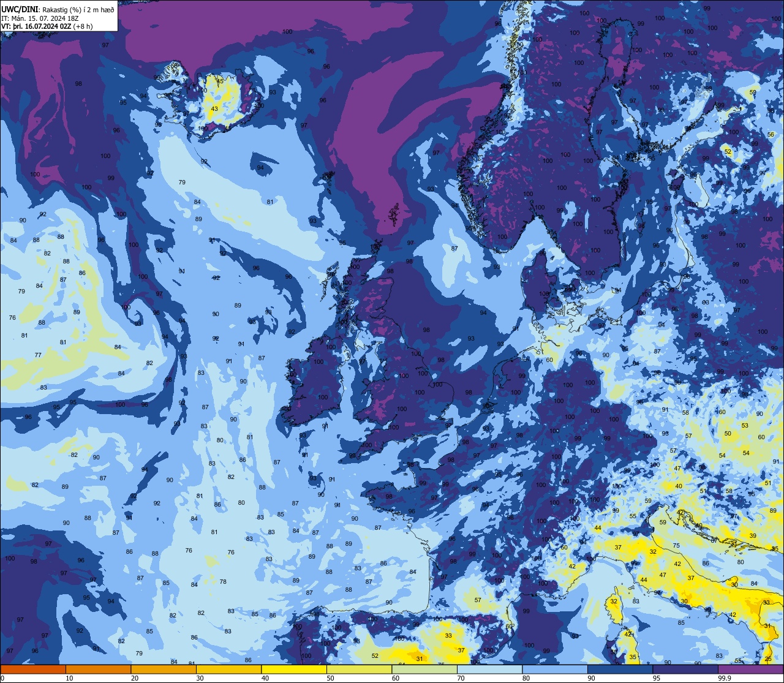
Task: Click the '78' humidity value in the Bay of Biscay area
Action: pos(223,582)
